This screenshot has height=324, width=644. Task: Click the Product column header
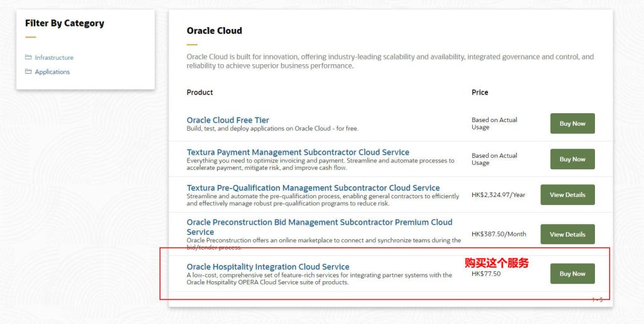pyautogui.click(x=199, y=92)
